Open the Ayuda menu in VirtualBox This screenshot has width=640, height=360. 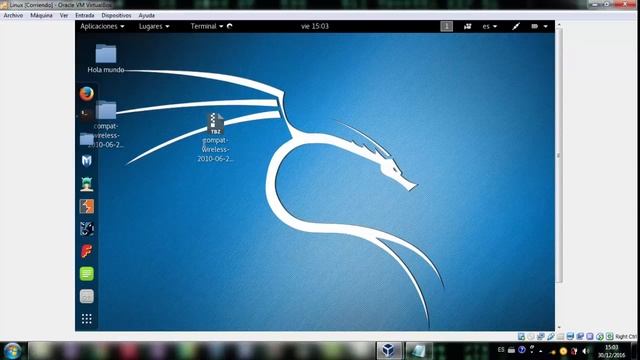[x=147, y=15]
